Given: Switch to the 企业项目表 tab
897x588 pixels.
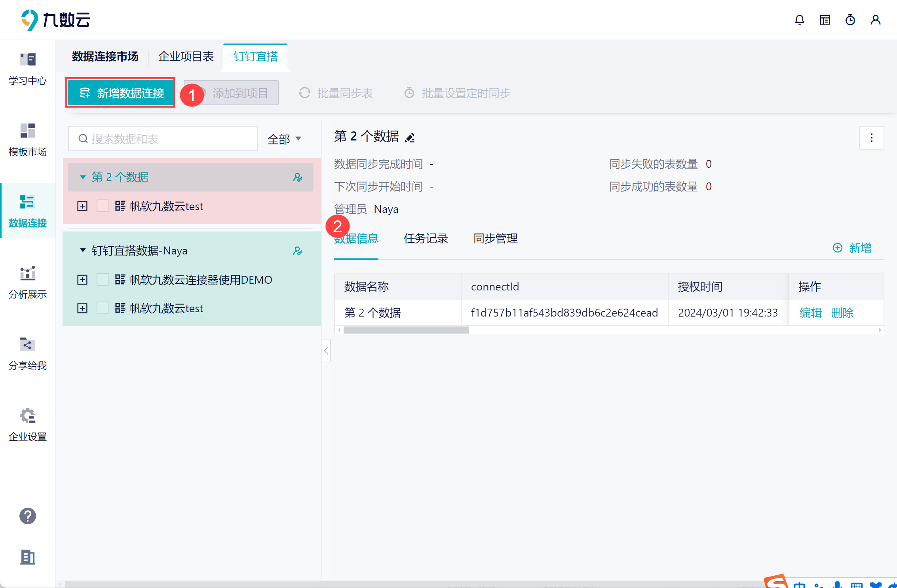Looking at the screenshot, I should click(186, 57).
